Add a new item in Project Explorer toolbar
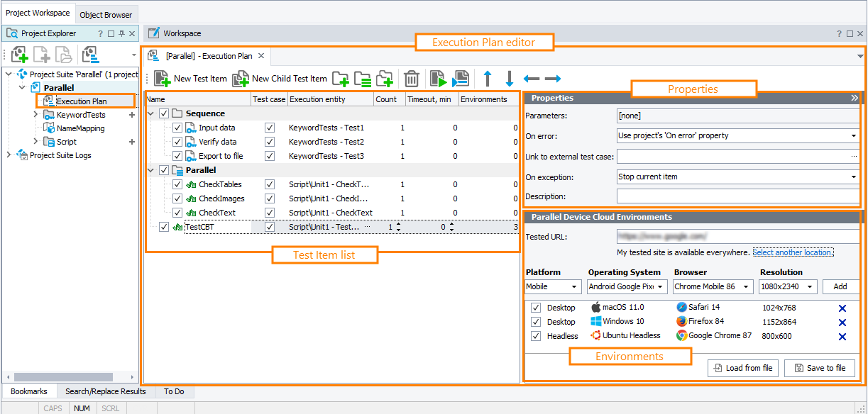Image resolution: width=868 pixels, height=414 pixels. coord(18,55)
